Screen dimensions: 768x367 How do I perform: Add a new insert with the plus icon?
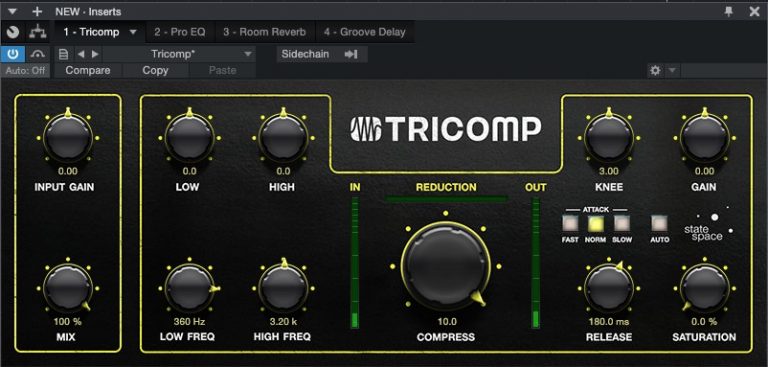pyautogui.click(x=37, y=11)
